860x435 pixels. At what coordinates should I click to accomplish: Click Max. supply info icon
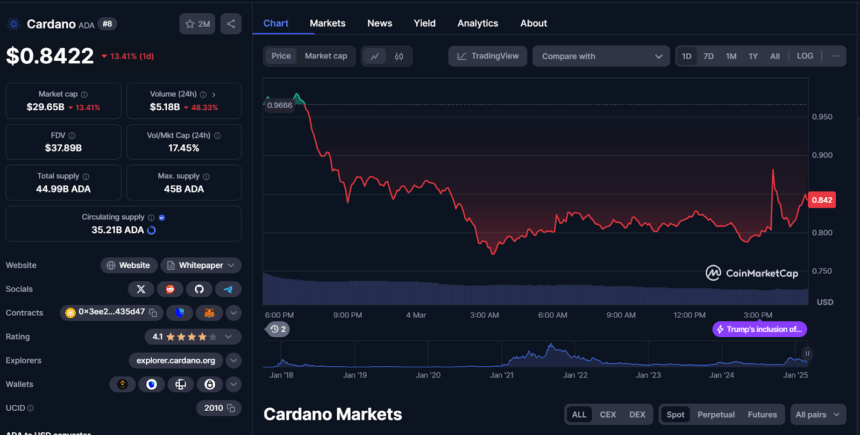(206, 177)
